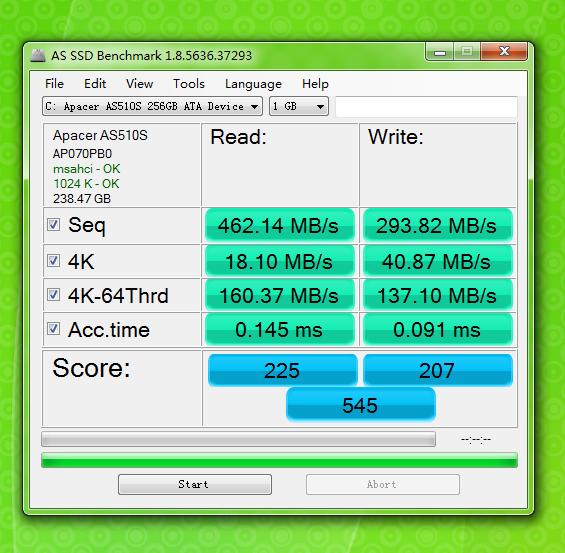Open the File menu
The height and width of the screenshot is (553, 565).
54,84
